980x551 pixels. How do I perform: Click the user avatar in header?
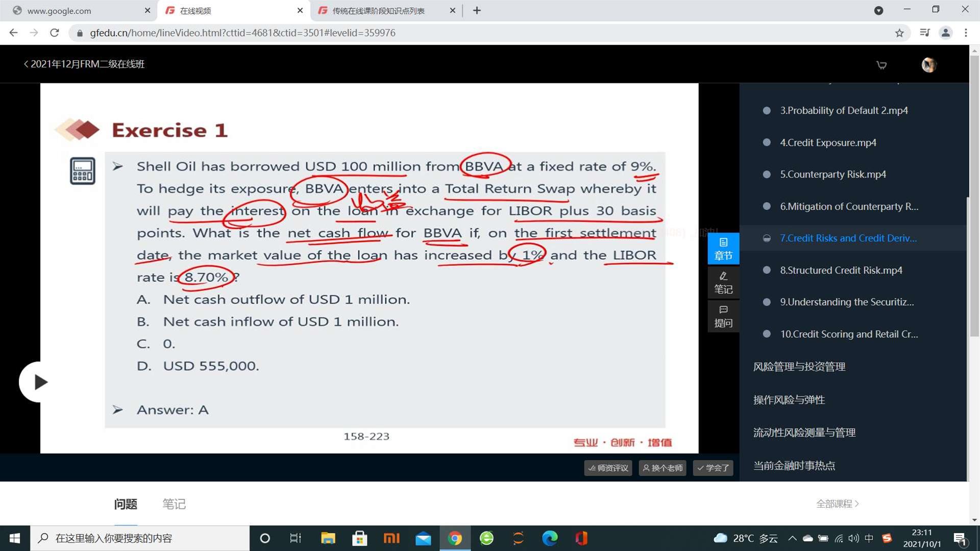(x=928, y=65)
